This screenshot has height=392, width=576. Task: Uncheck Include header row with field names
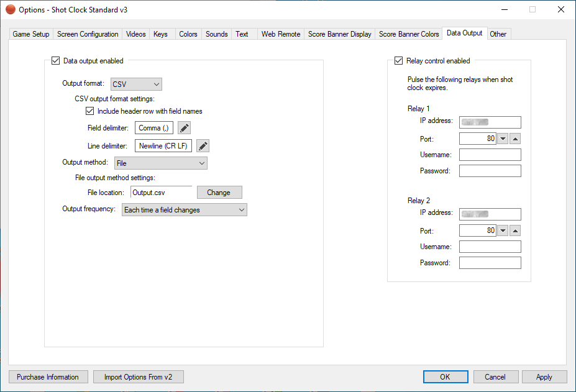[90, 111]
